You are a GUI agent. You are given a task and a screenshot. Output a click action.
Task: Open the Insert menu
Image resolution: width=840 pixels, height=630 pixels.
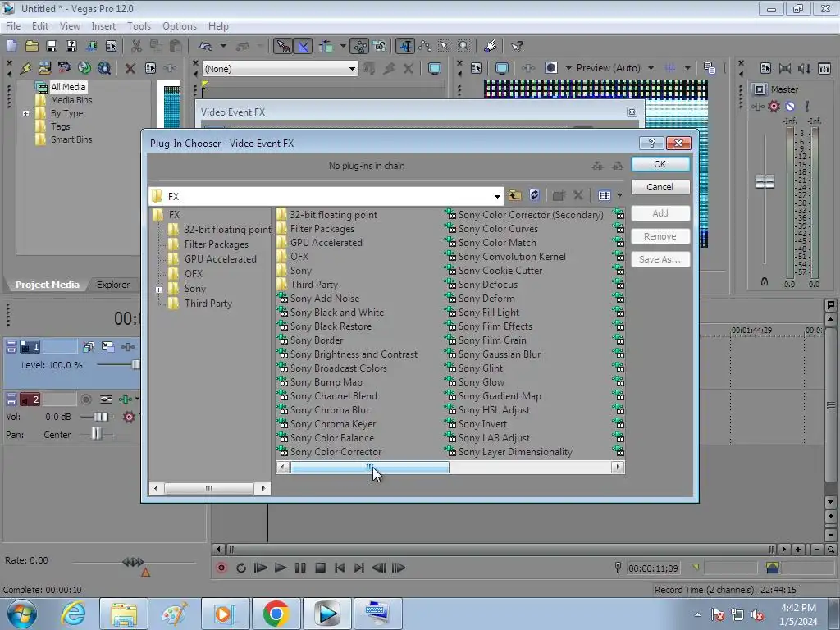point(103,25)
